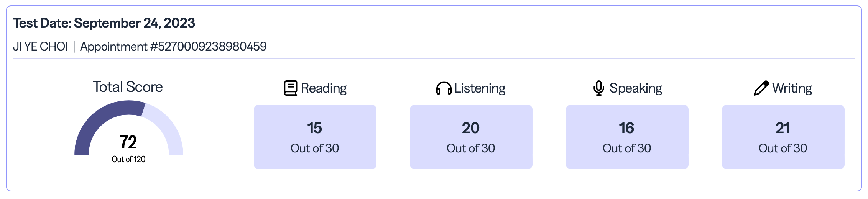
Task: Click the Speaking microphone icon
Action: click(598, 88)
